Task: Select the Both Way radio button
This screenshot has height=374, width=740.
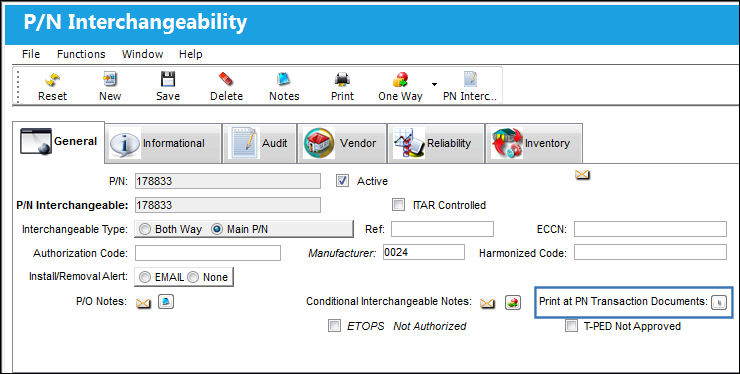Action: 146,230
